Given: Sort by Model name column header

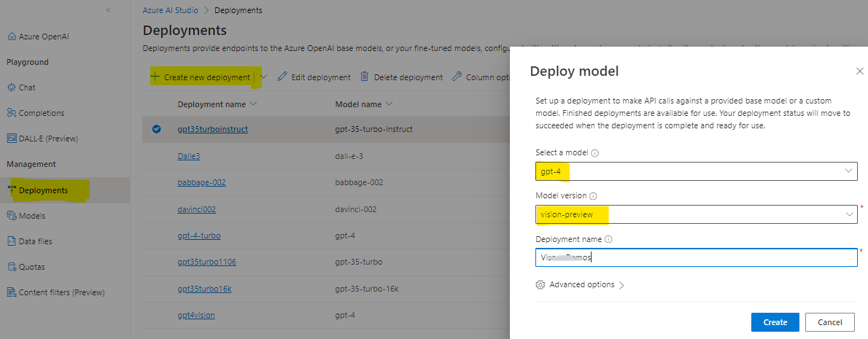Looking at the screenshot, I should (x=364, y=104).
